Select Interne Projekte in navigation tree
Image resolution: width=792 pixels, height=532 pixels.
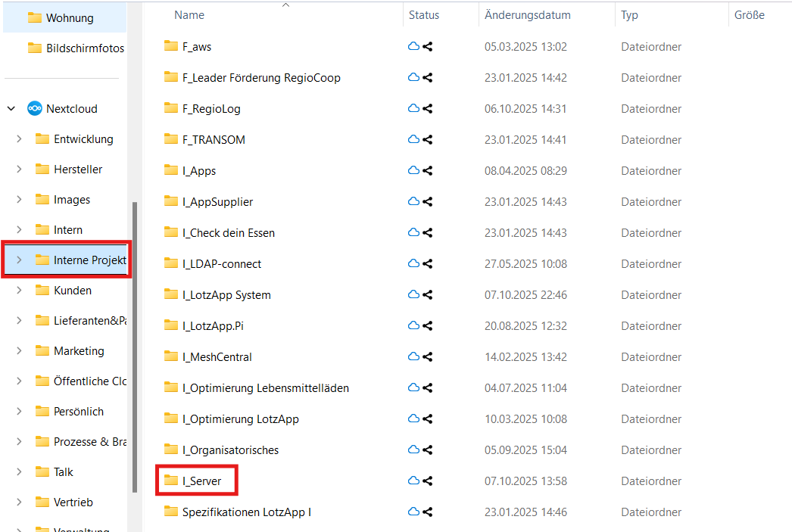point(89,260)
